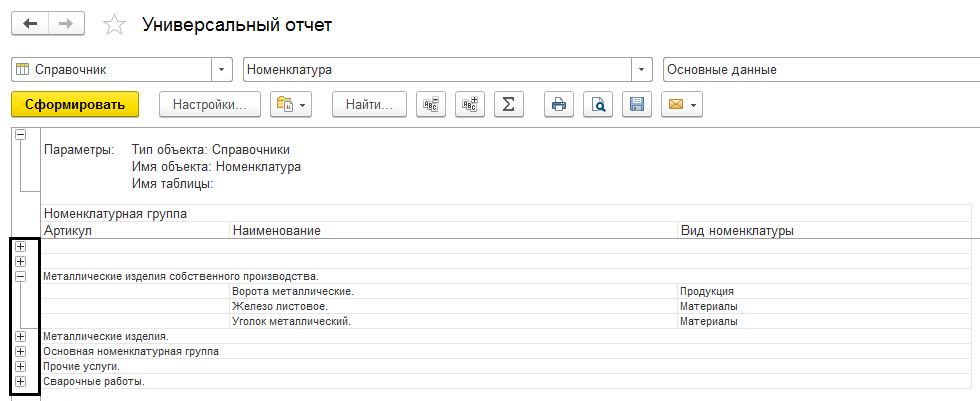
Task: Click the collapse all groups icon
Action: click(x=431, y=104)
